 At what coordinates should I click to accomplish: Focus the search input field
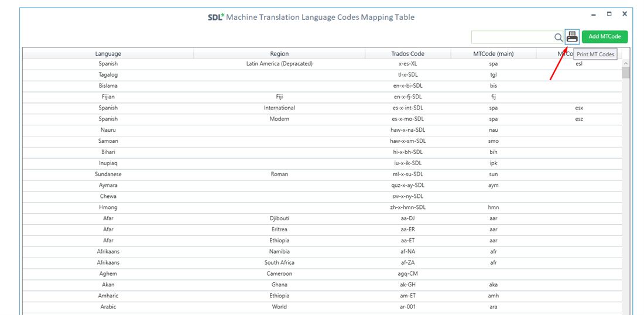coord(513,37)
